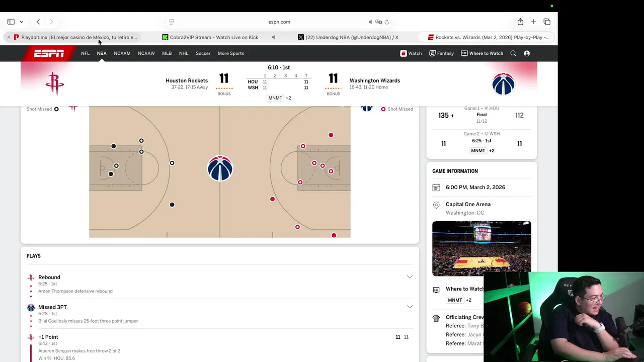
Task: Switch to the Cobra2VIP Stream tab
Action: pos(210,37)
